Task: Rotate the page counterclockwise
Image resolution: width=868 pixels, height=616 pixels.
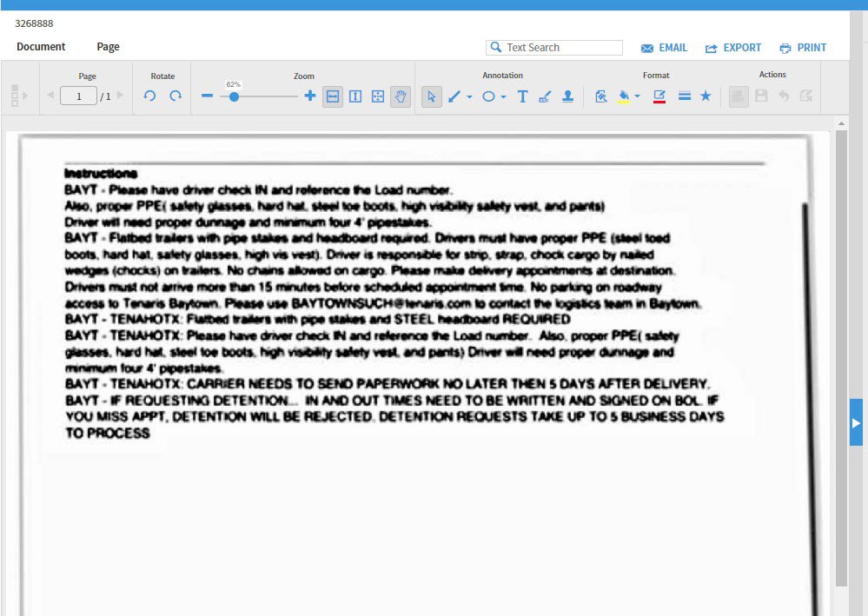Action: coord(149,96)
